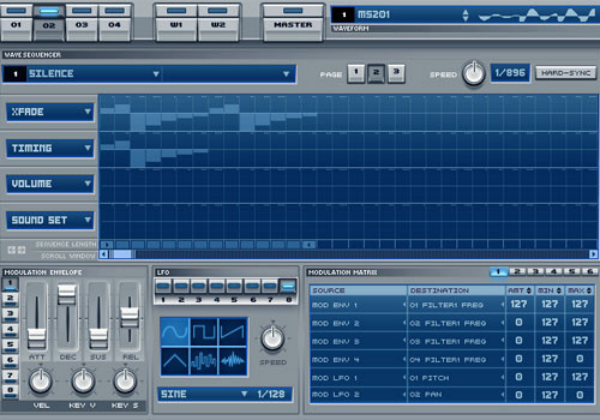The image size is (600, 420).
Task: Toggle LFO 8 button
Action: point(288,286)
